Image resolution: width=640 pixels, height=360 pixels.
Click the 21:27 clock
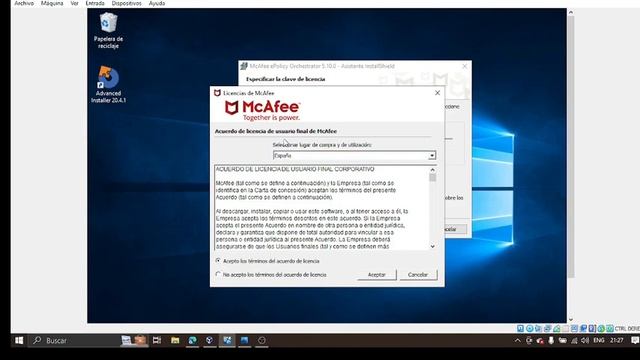[x=617, y=340]
